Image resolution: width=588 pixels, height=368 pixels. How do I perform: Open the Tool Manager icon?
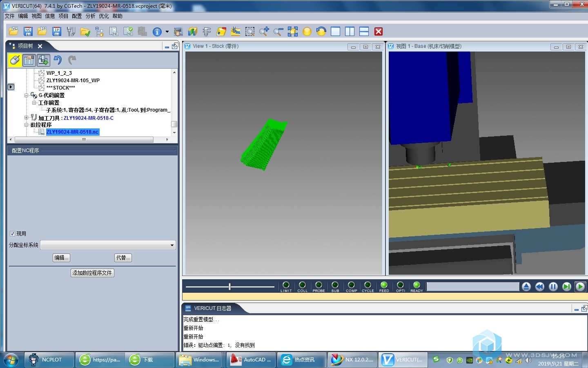(x=71, y=31)
